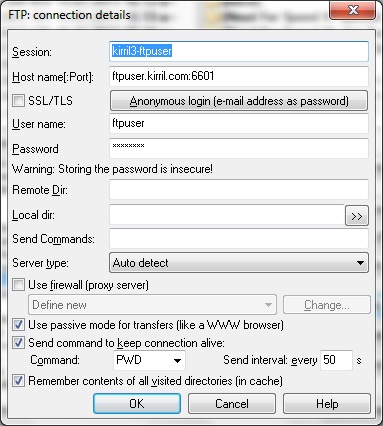The height and width of the screenshot is (426, 383).
Task: Click the >> browse button for Local dir
Action: pyautogui.click(x=356, y=216)
